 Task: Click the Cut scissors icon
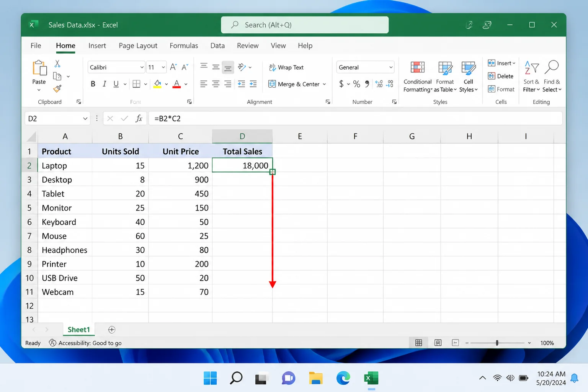57,64
